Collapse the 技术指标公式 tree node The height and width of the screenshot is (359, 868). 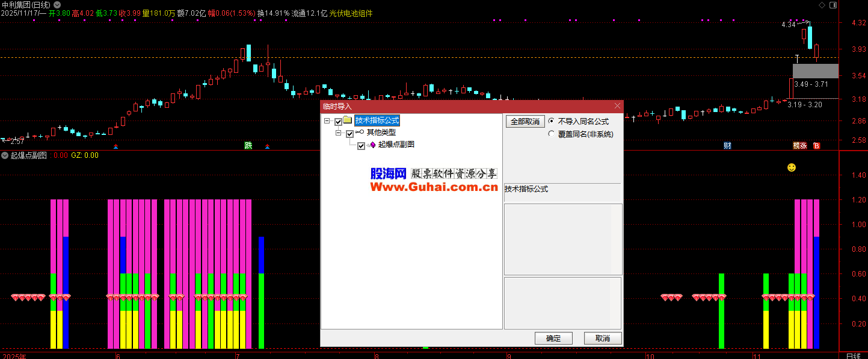(327, 121)
